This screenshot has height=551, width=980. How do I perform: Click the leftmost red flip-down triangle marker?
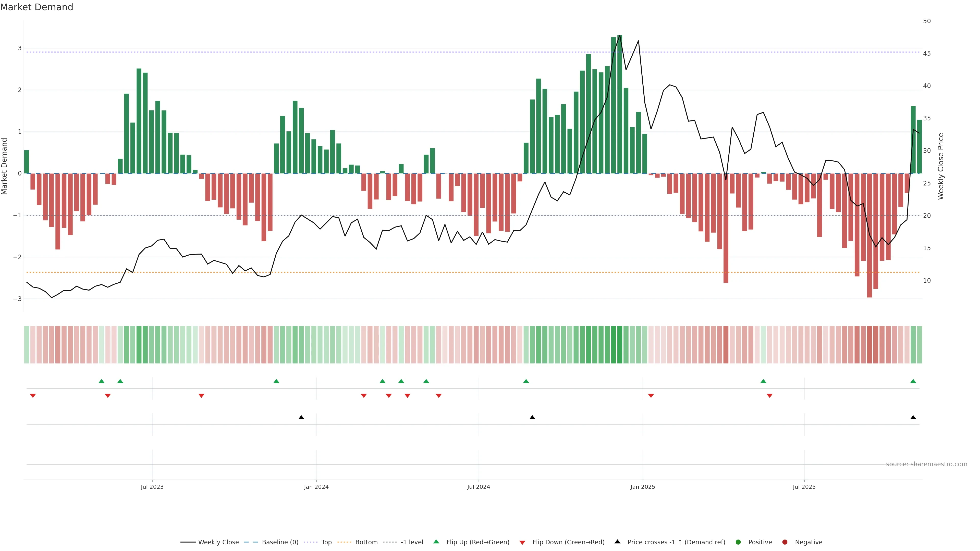(x=33, y=396)
